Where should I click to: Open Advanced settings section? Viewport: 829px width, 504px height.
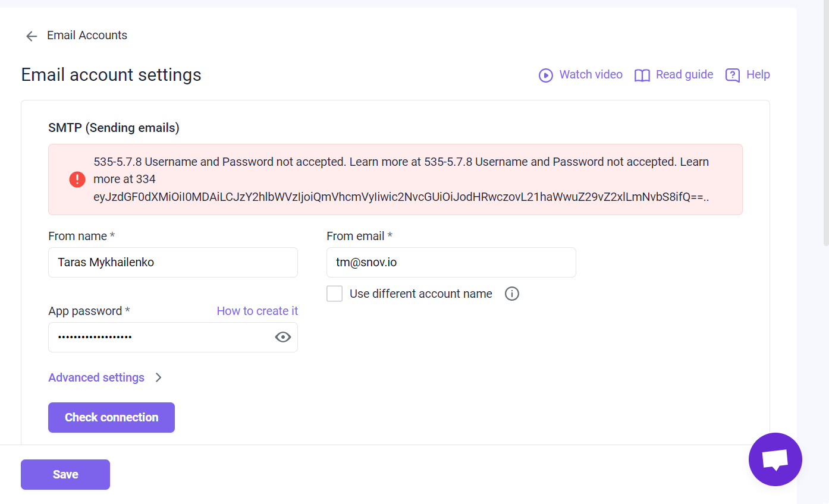pos(96,377)
